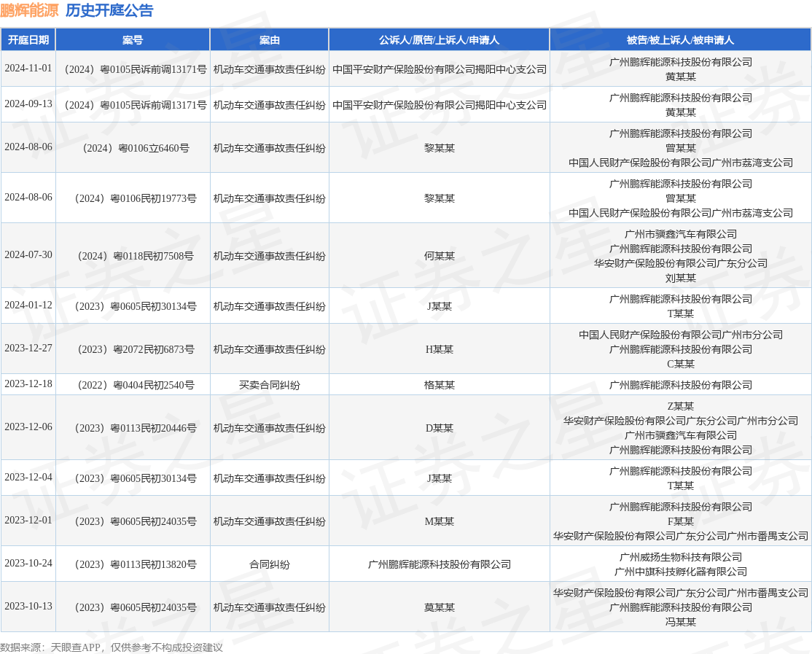The image size is (812, 654).
Task: Click defendant F某某
Action: coord(681,521)
